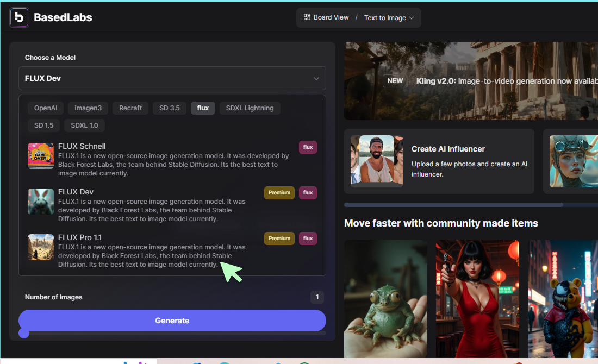Open the FLUX Dev model selector
The width and height of the screenshot is (598, 364).
(172, 78)
